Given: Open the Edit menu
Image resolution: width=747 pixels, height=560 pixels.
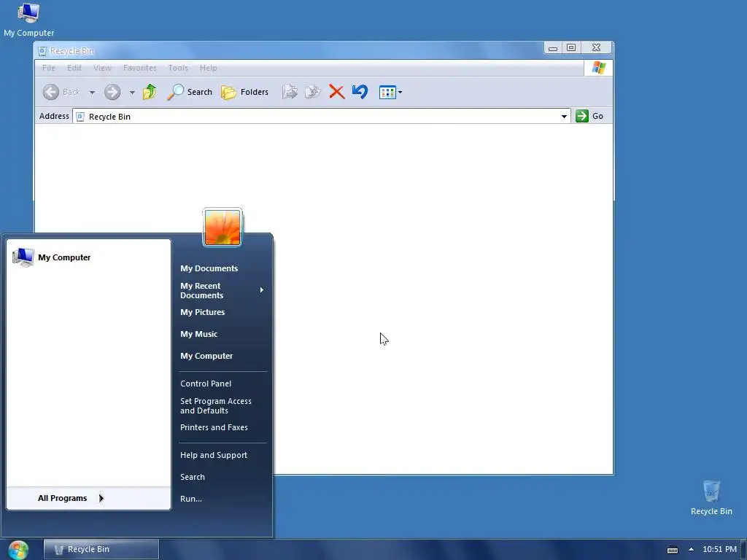Looking at the screenshot, I should [74, 68].
